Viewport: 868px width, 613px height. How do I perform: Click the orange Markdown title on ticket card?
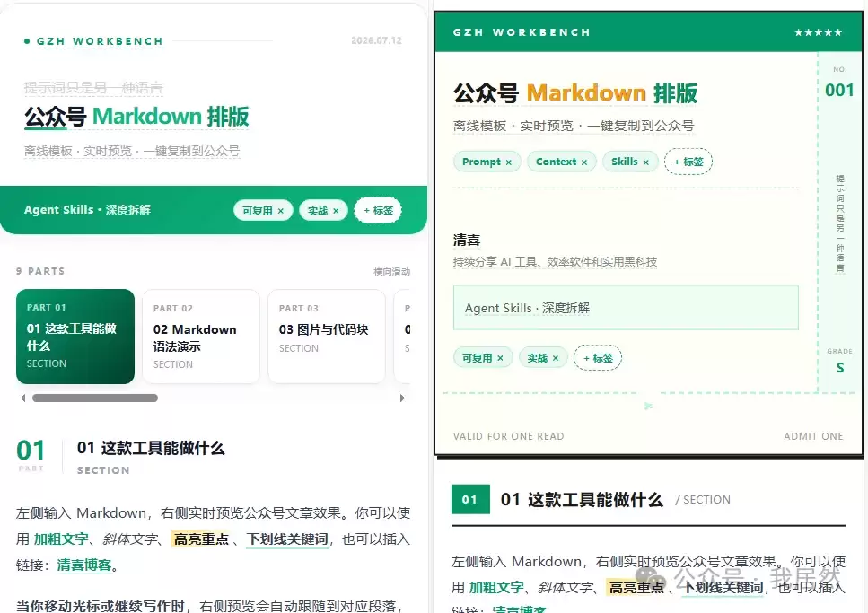click(586, 93)
